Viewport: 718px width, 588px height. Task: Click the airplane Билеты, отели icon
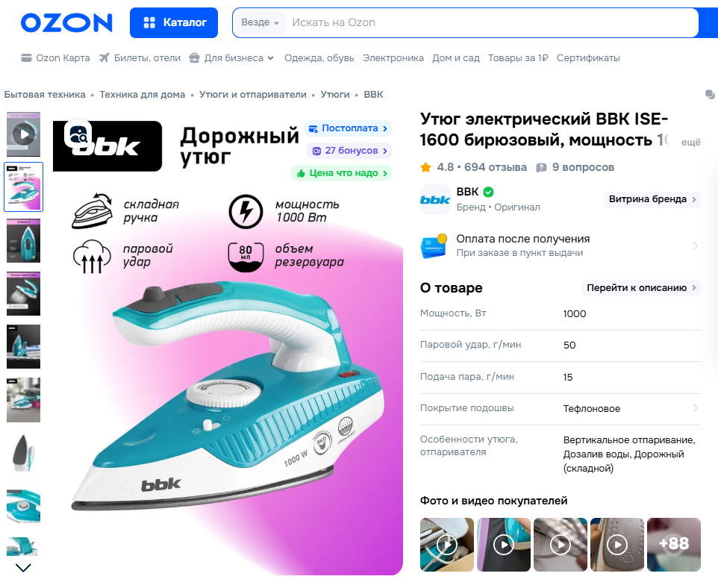pyautogui.click(x=104, y=58)
